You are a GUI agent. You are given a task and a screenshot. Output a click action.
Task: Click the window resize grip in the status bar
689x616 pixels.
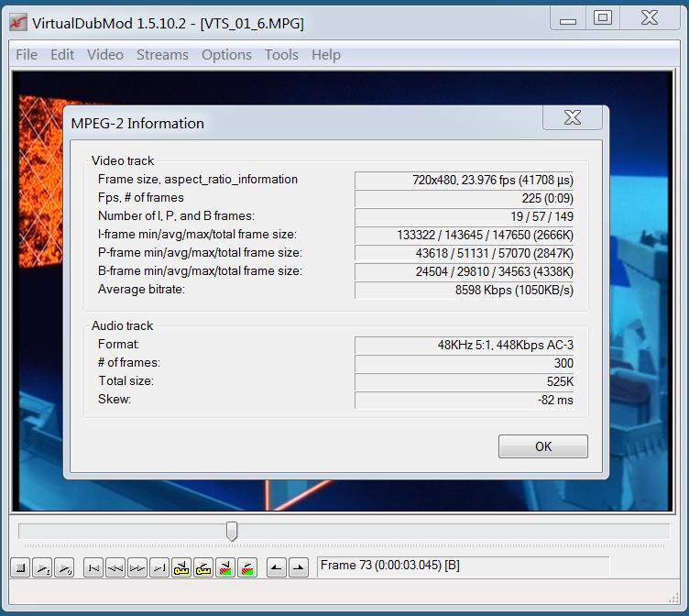[x=673, y=598]
